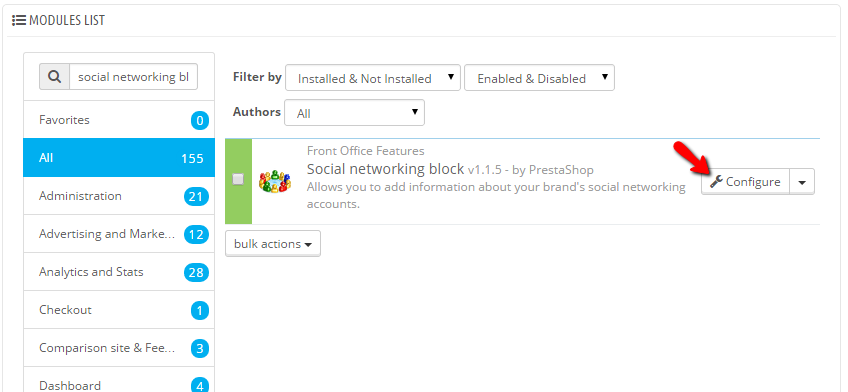
Task: Click the Social networking block module icon
Action: pos(275,181)
